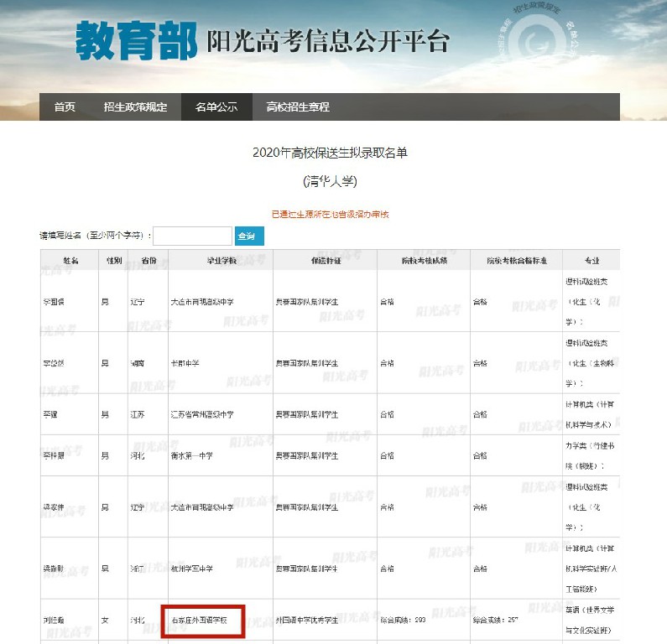Click the 英语(世界文学与文化实验班) major cell
The height and width of the screenshot is (644, 667).
pyautogui.click(x=590, y=620)
